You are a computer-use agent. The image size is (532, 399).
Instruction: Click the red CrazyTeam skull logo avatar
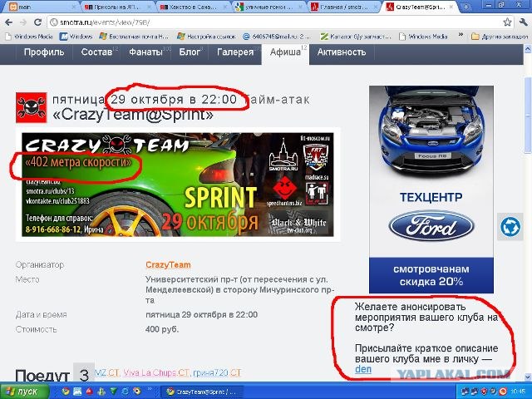[x=32, y=107]
